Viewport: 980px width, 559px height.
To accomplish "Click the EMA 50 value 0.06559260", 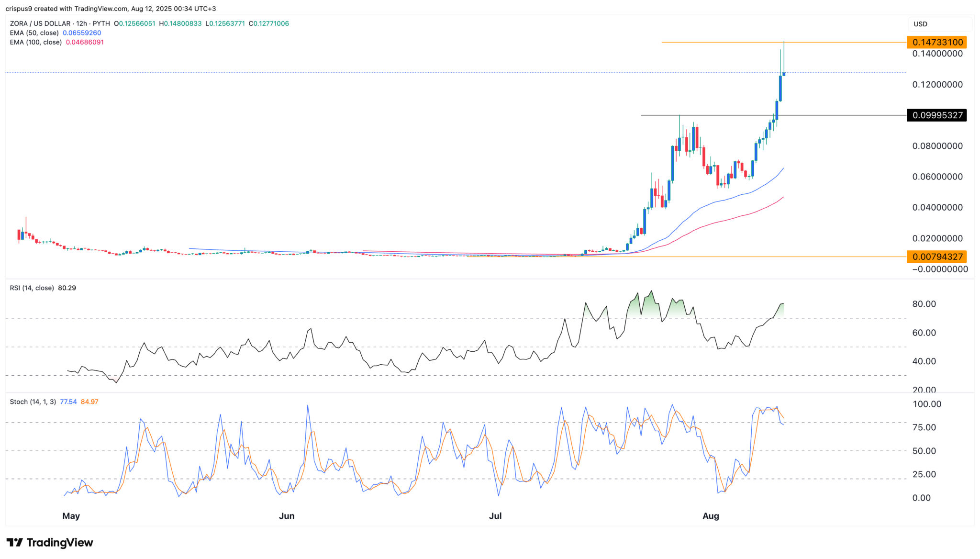I will point(82,33).
